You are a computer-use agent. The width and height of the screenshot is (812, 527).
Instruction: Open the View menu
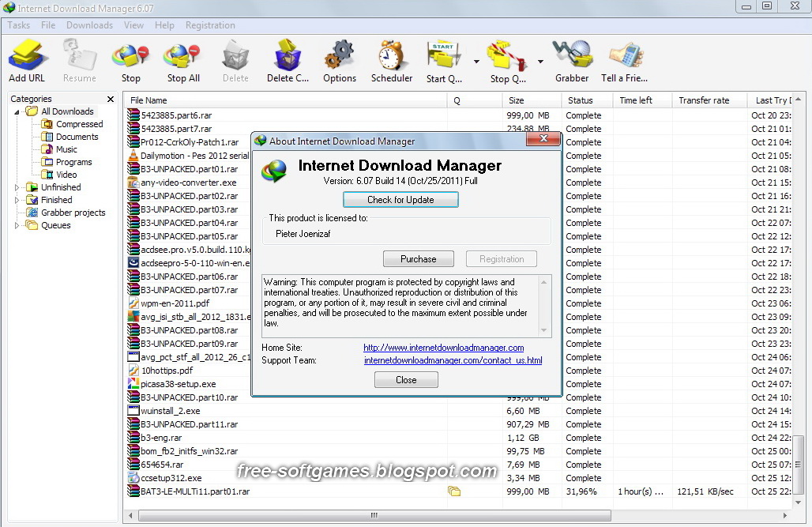pos(133,25)
